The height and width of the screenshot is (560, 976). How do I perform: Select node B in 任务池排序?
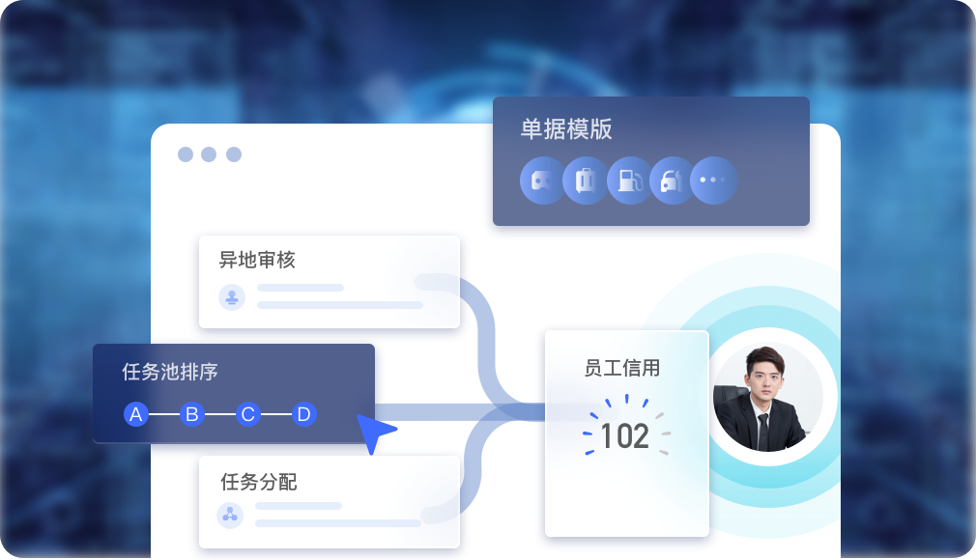point(191,414)
